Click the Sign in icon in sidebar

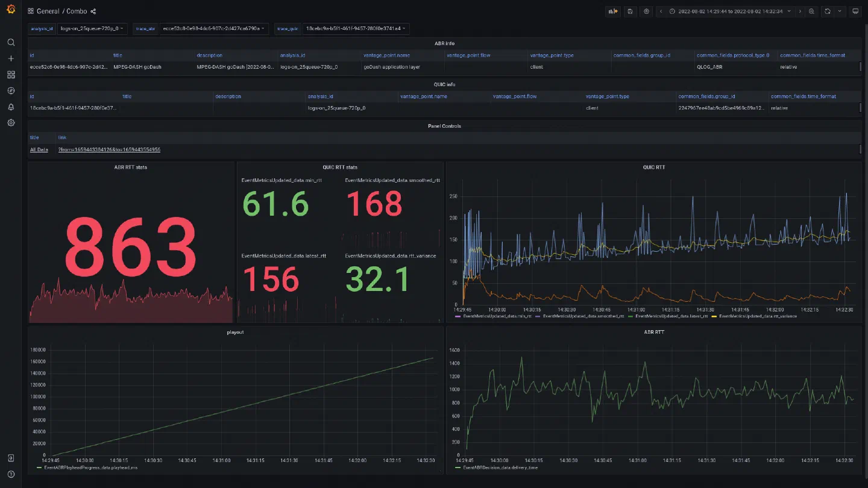(x=11, y=458)
